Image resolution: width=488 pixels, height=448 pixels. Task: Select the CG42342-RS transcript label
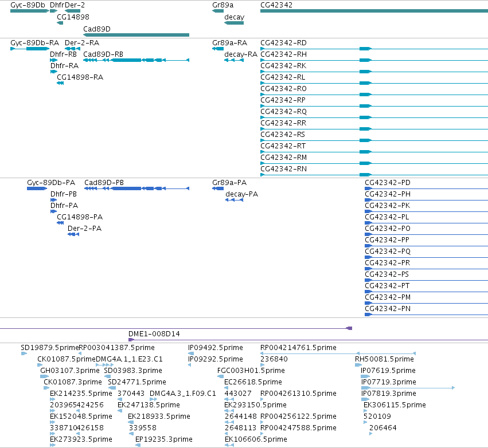(283, 134)
